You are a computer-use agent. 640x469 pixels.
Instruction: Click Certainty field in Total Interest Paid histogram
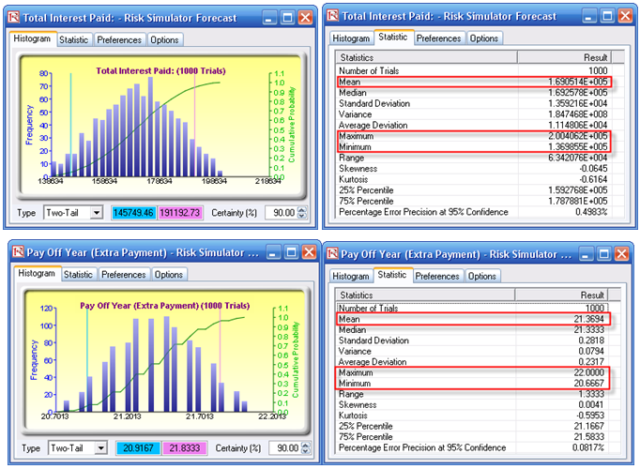(282, 213)
